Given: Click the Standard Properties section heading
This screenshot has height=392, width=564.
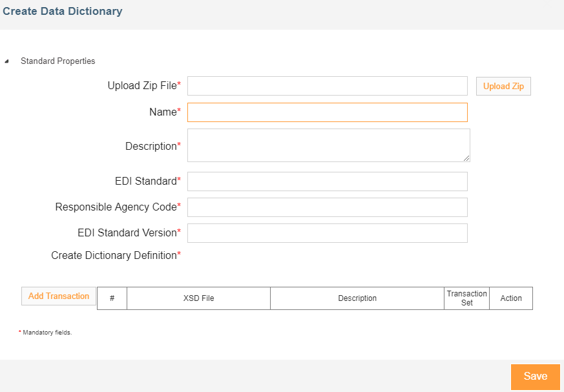Looking at the screenshot, I should pyautogui.click(x=57, y=61).
